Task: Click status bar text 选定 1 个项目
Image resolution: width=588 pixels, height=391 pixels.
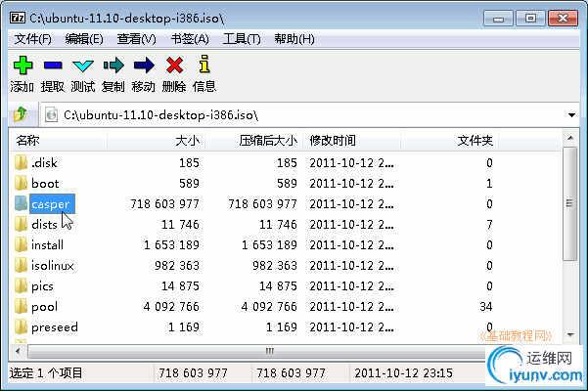Action: click(x=46, y=373)
